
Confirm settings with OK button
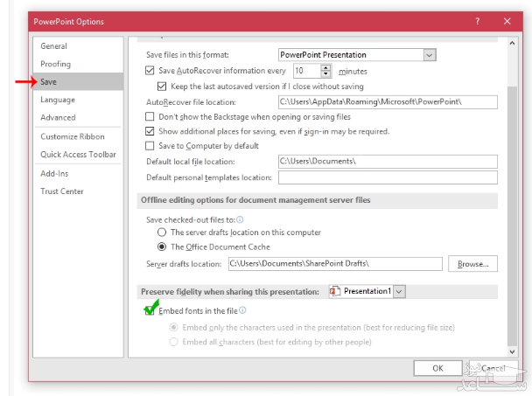click(x=437, y=368)
